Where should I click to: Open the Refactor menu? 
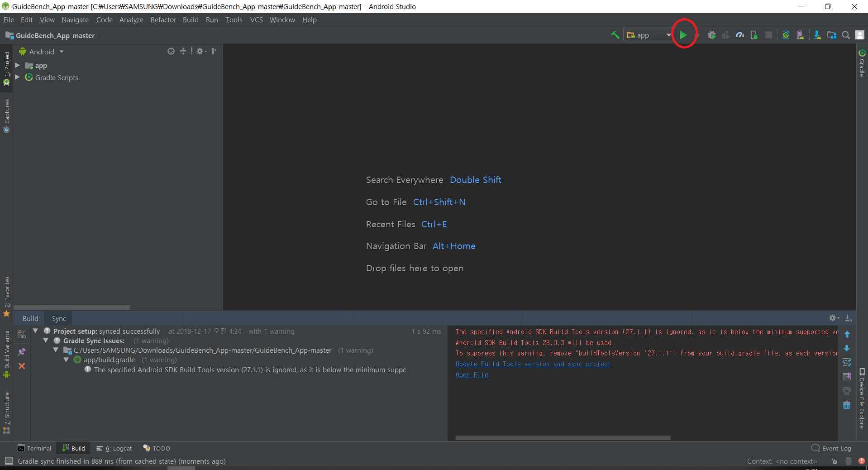pos(163,19)
